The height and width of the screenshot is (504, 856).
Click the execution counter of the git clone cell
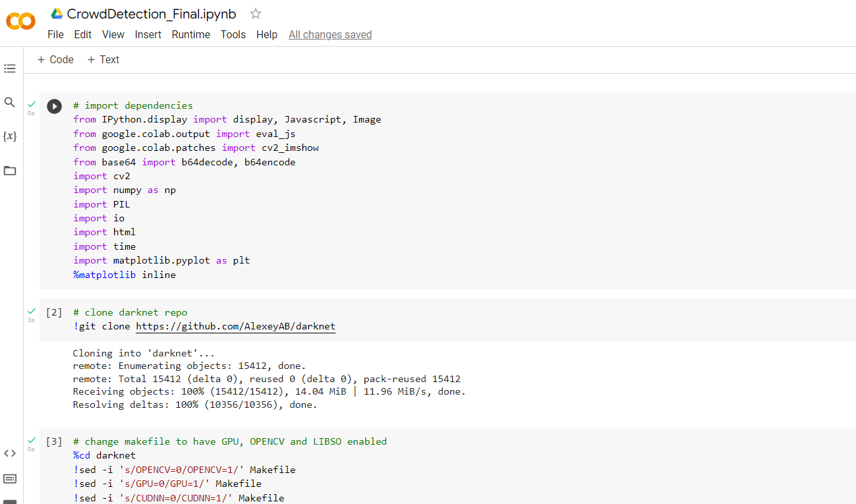point(54,312)
